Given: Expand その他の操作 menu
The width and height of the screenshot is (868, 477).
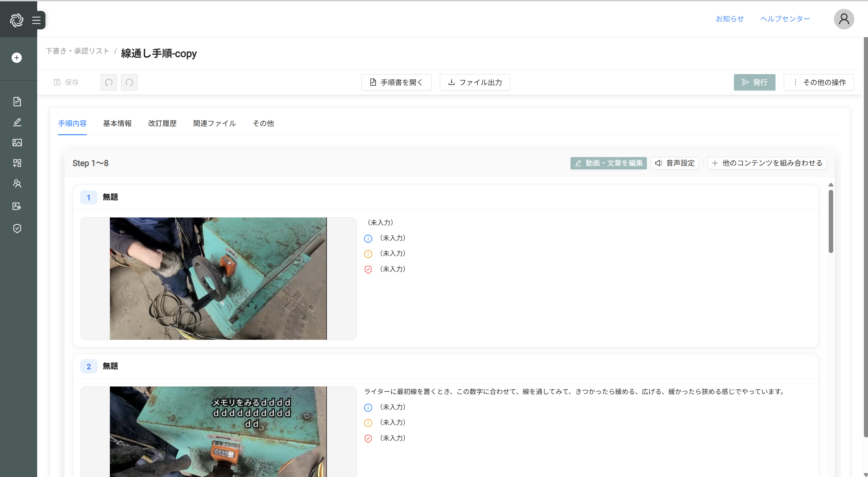Looking at the screenshot, I should pos(819,82).
